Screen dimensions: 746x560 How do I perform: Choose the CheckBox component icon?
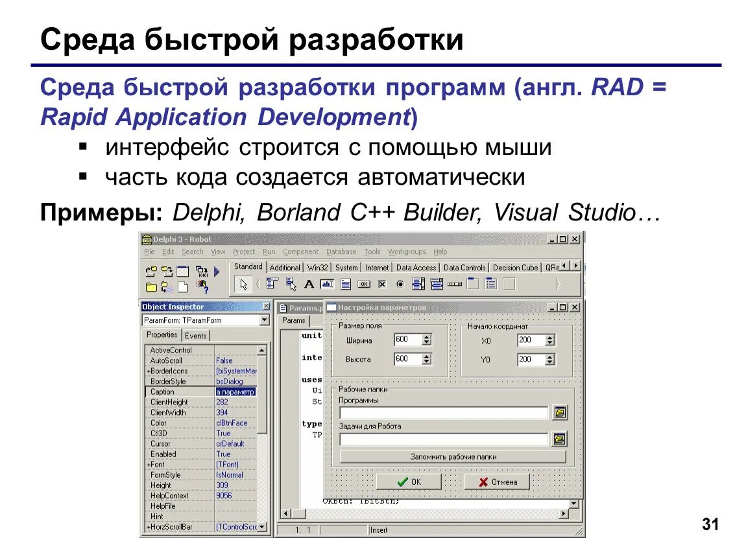pyautogui.click(x=382, y=285)
